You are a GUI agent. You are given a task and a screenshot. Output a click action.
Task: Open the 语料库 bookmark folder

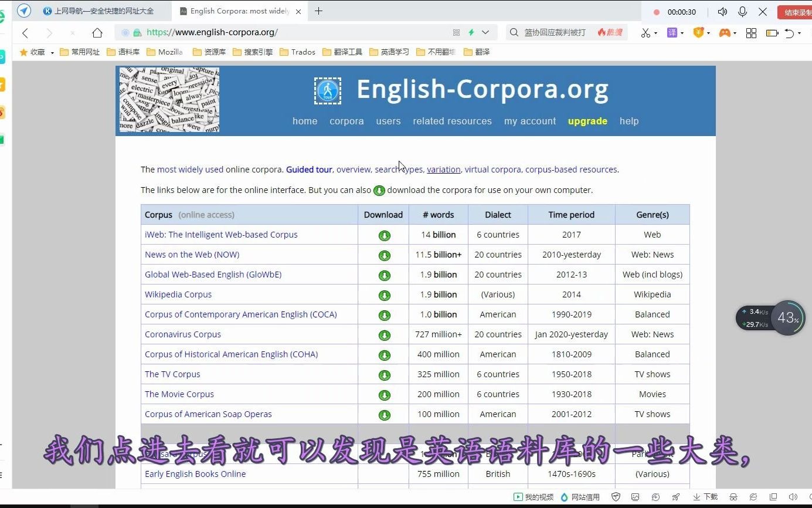click(123, 52)
